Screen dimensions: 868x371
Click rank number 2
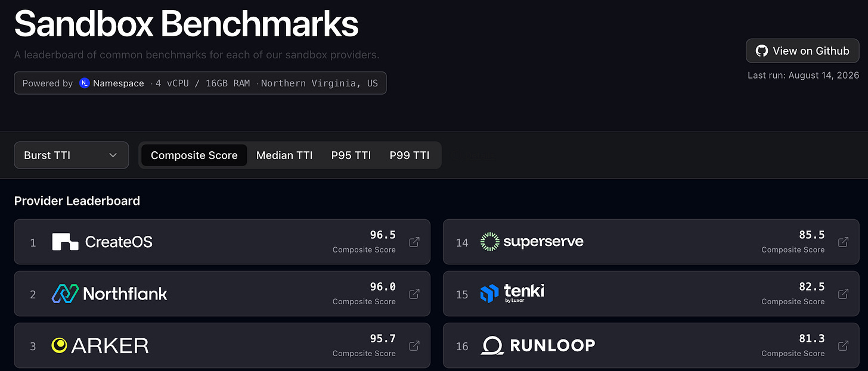click(x=33, y=294)
